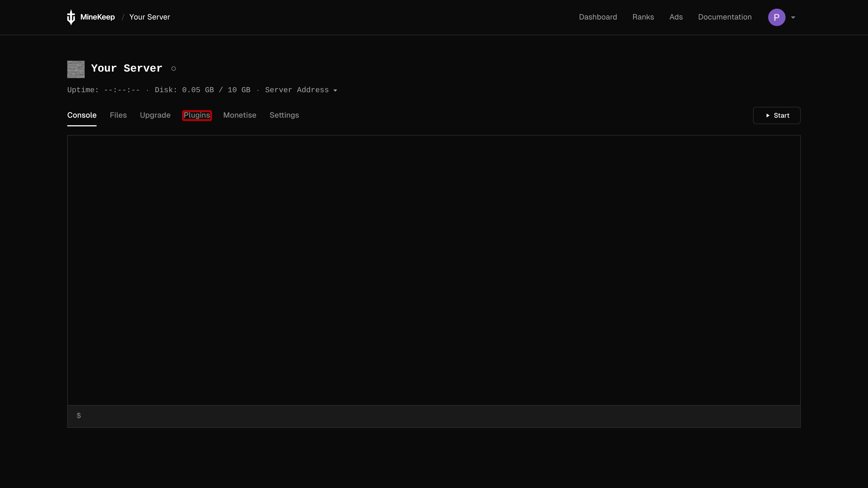This screenshot has height=488, width=868.
Task: Click the server thumbnail image
Action: 75,69
